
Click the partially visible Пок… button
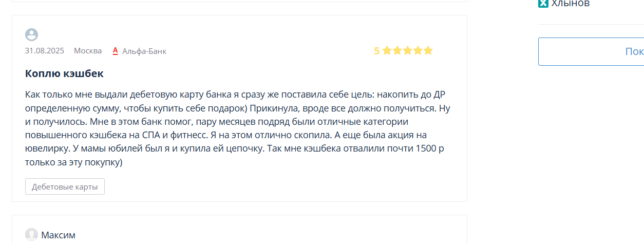tap(591, 51)
